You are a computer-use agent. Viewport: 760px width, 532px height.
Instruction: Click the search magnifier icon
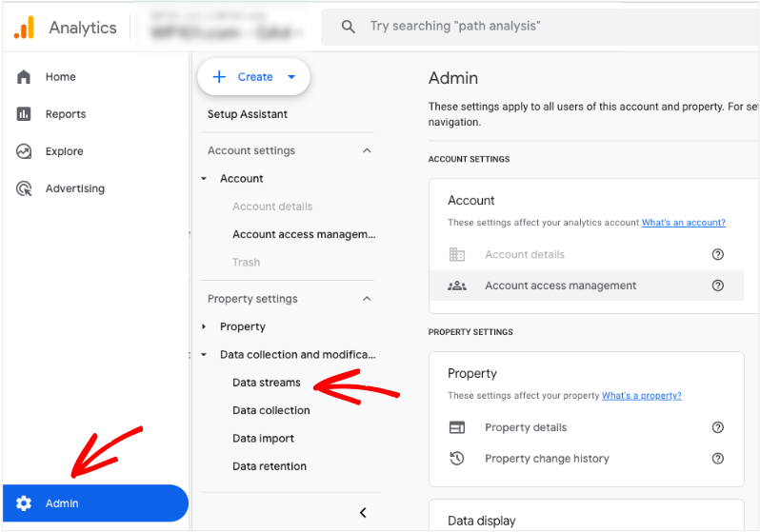[348, 26]
